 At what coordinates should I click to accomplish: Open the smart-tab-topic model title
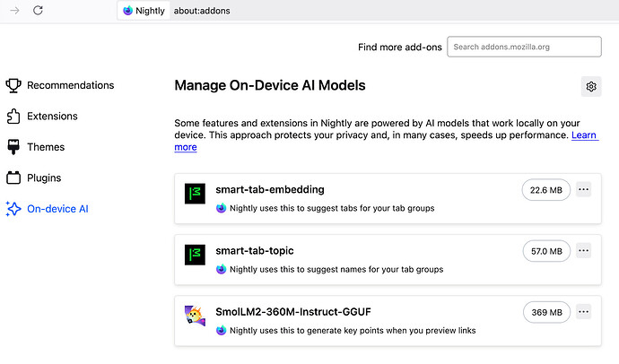coord(255,251)
